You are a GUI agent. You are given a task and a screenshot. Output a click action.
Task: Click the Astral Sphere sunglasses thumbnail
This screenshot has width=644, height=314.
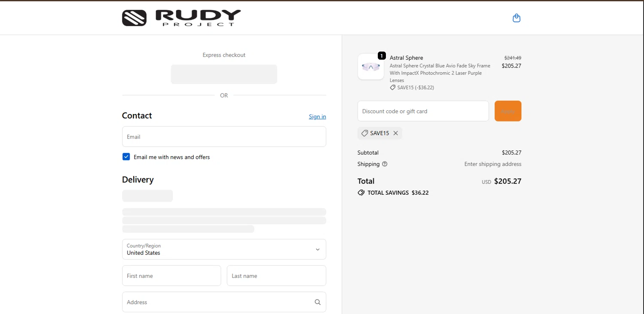pos(371,66)
